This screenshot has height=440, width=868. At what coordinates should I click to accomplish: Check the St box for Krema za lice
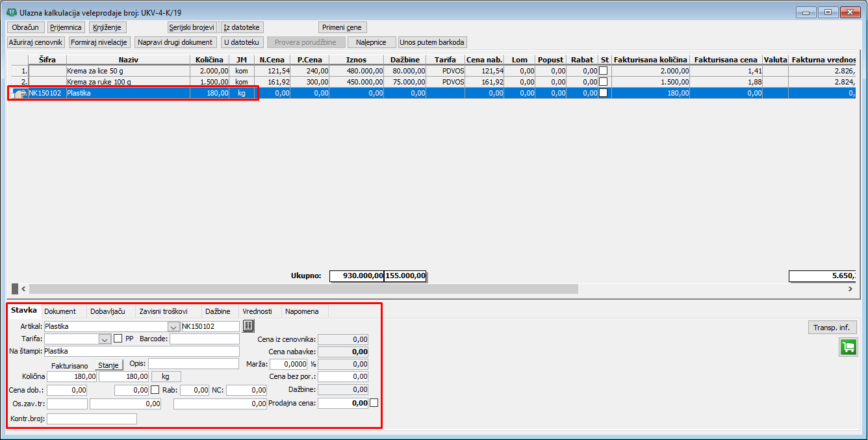[603, 71]
